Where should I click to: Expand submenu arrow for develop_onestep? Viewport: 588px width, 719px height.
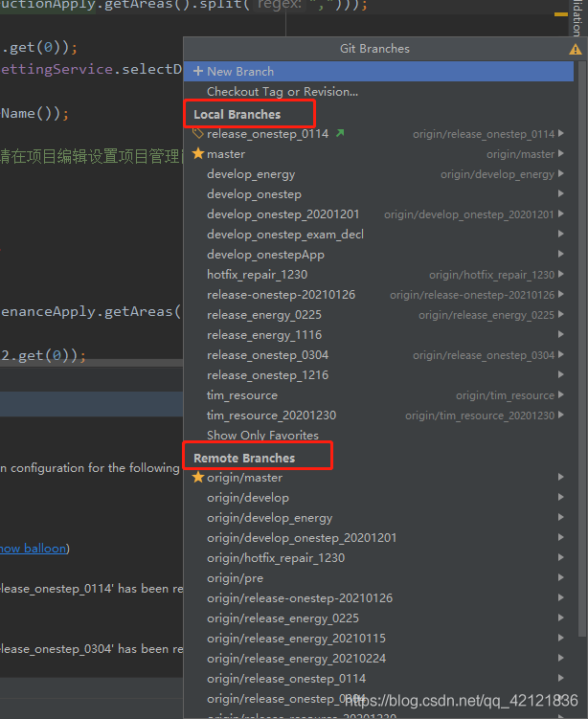tap(560, 194)
